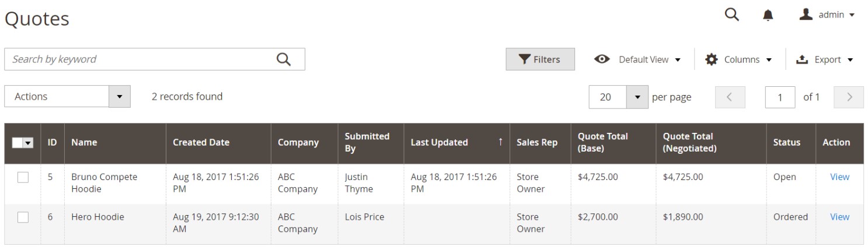Go to the next page arrow
Viewport: 868px width, 250px height.
pos(849,97)
